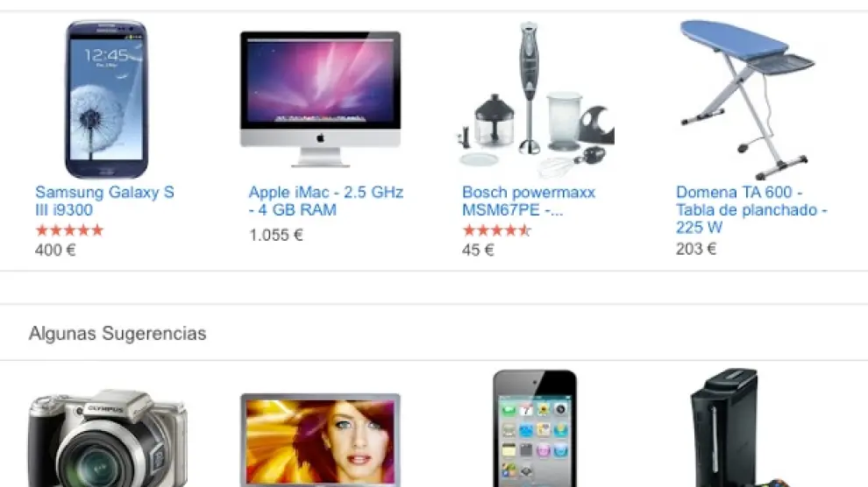The image size is (868, 487).
Task: Click the Samsung Galaxy five-star rating
Action: pos(69,230)
